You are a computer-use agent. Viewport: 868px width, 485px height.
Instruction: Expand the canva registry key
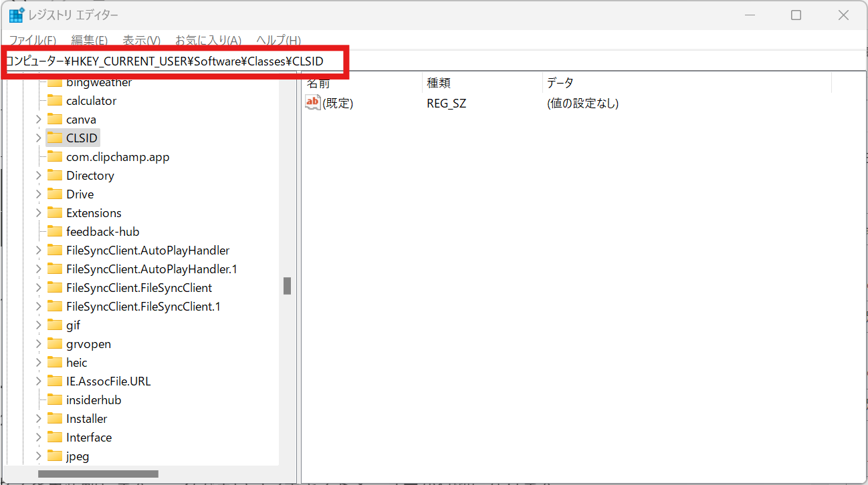click(x=38, y=119)
